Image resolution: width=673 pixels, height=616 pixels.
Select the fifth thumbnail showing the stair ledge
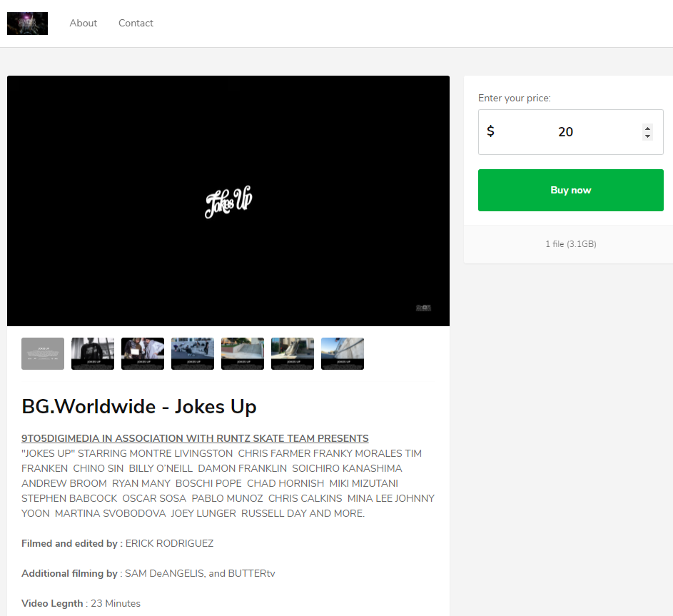tap(243, 353)
